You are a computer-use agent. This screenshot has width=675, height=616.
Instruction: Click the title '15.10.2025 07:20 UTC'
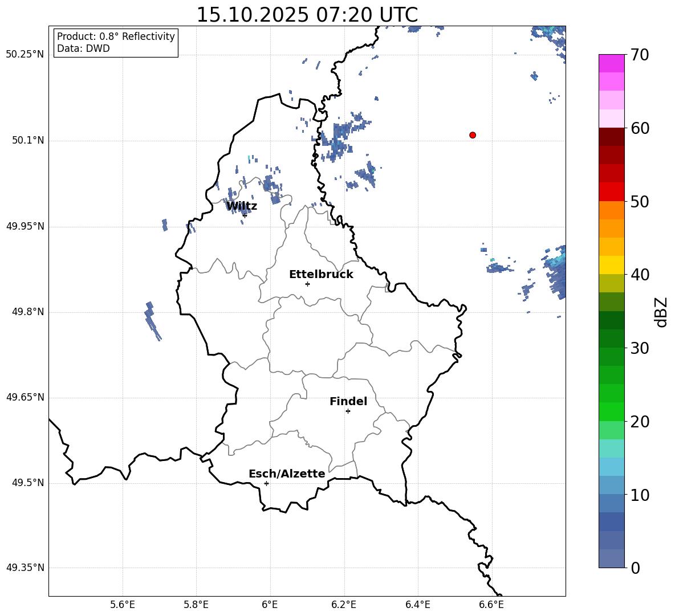(307, 15)
